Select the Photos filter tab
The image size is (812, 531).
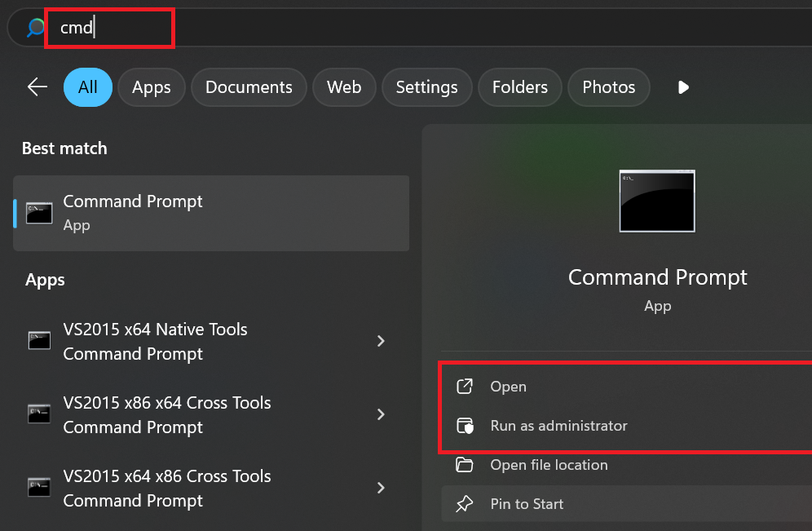(x=609, y=87)
